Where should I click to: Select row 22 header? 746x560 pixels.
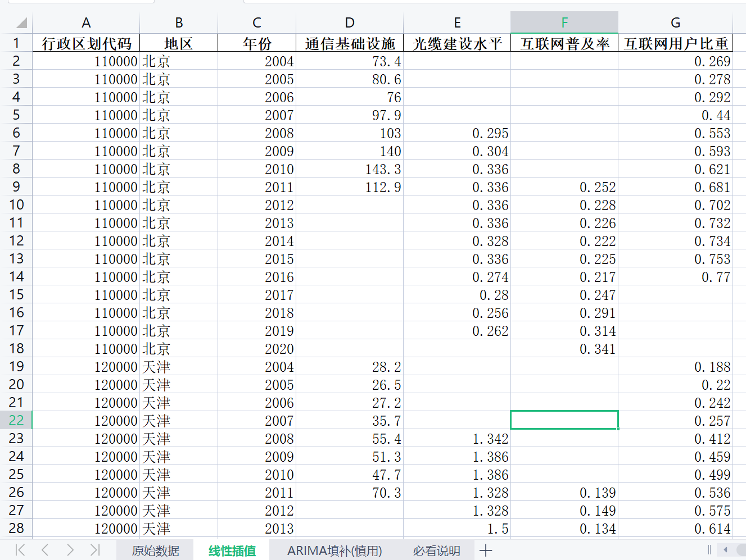pos(16,420)
